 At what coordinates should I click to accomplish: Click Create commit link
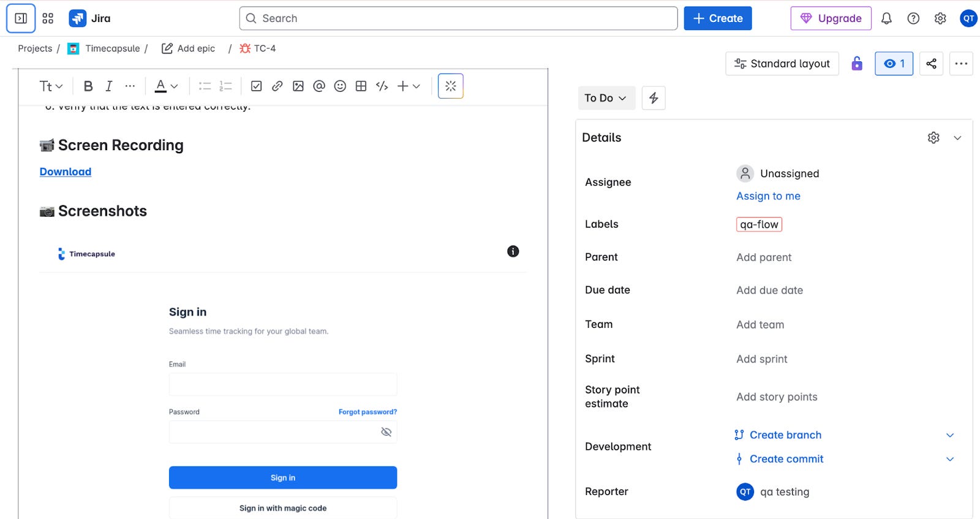[786, 459]
